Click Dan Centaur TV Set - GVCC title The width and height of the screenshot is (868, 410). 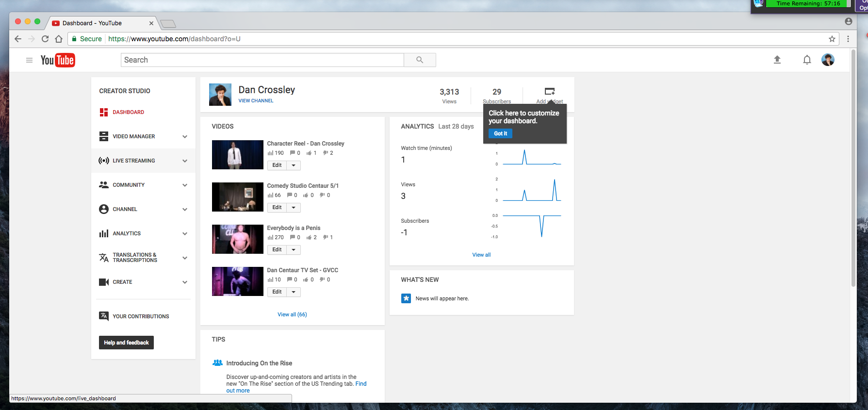(x=303, y=270)
